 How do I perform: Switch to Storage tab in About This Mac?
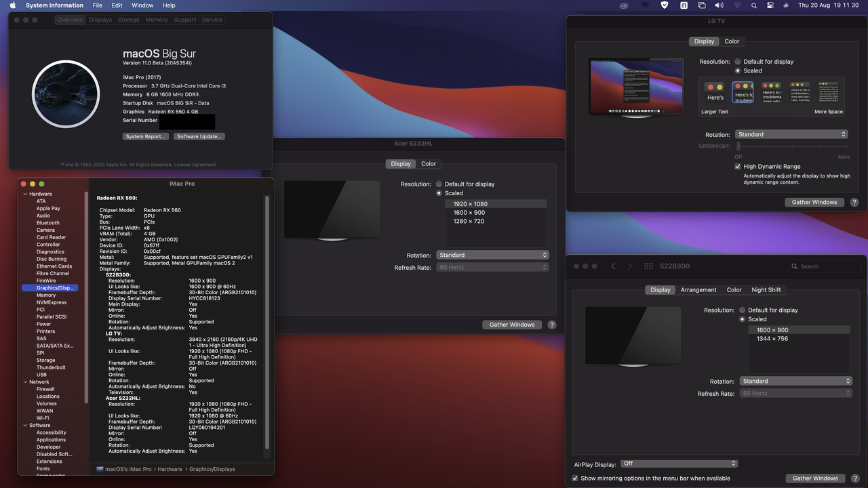pos(129,20)
